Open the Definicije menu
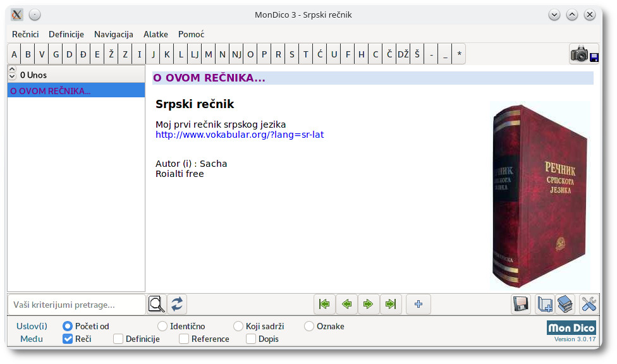This screenshot has height=364, width=617. [x=66, y=34]
